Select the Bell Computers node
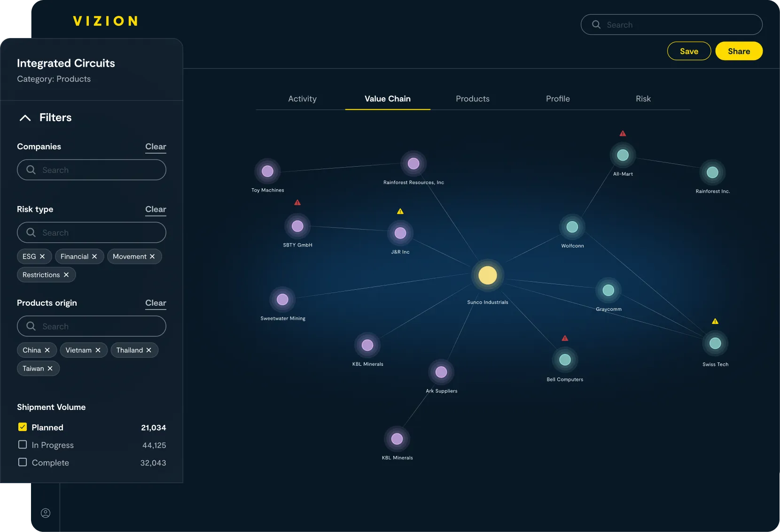Viewport: 780px width, 532px height. coord(565,360)
